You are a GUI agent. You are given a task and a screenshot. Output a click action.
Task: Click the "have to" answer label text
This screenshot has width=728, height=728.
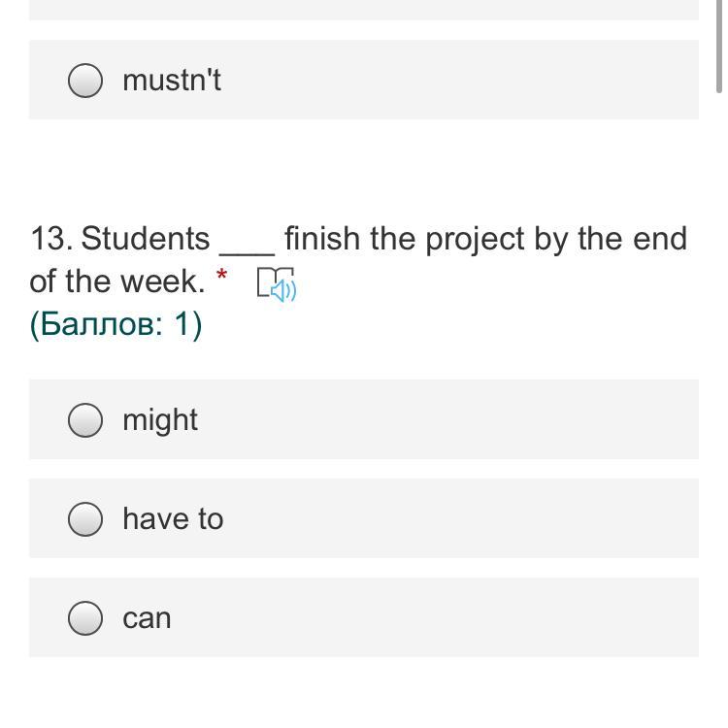173,519
